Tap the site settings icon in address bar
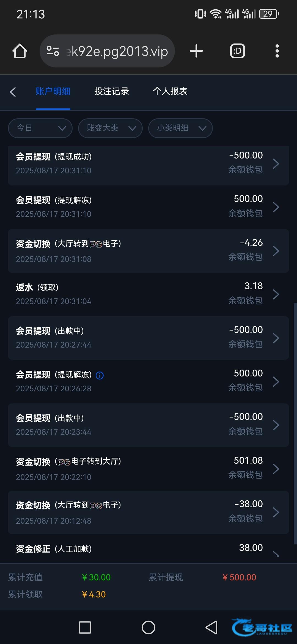 point(53,51)
